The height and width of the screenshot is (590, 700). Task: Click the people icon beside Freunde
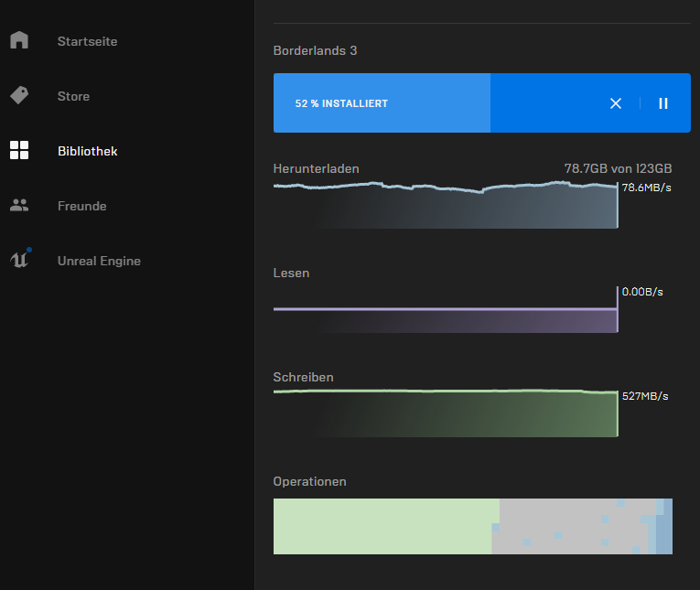click(x=19, y=206)
